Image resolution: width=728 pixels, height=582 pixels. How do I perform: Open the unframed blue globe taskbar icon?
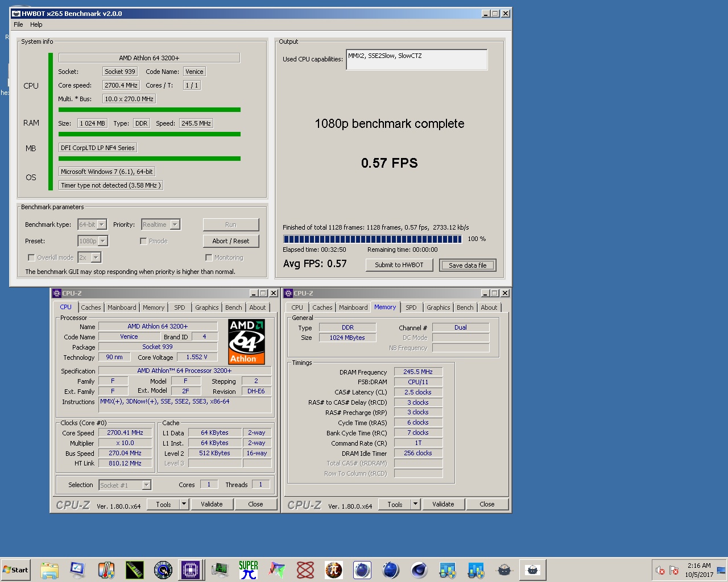coord(391,569)
